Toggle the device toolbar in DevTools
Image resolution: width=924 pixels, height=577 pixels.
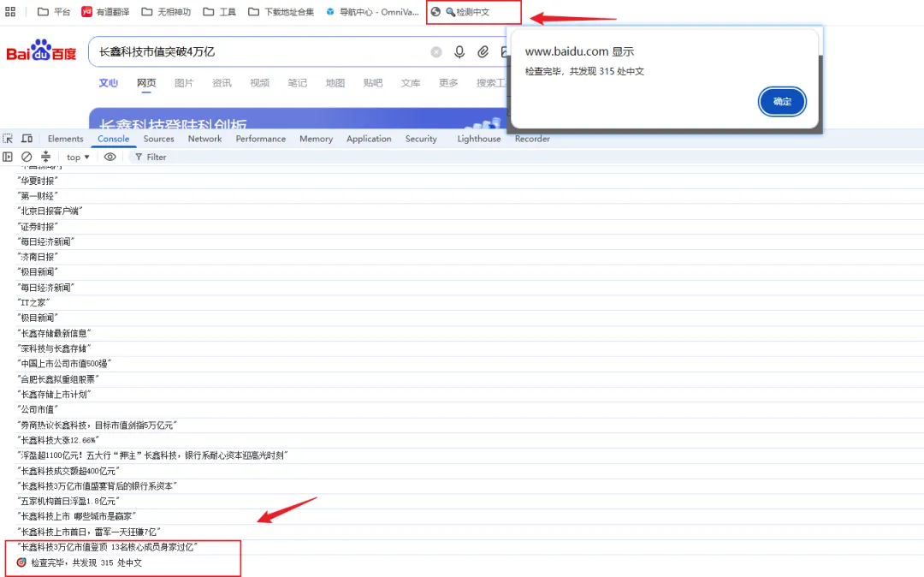coord(27,139)
